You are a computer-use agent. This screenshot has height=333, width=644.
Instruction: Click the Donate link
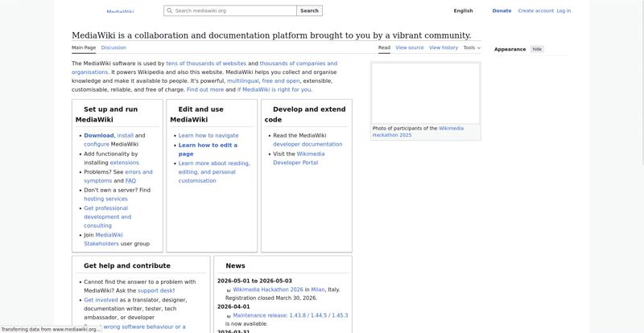502,11
